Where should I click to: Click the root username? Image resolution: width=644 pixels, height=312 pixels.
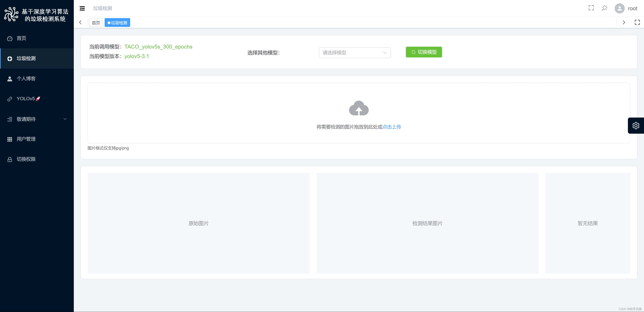click(632, 9)
